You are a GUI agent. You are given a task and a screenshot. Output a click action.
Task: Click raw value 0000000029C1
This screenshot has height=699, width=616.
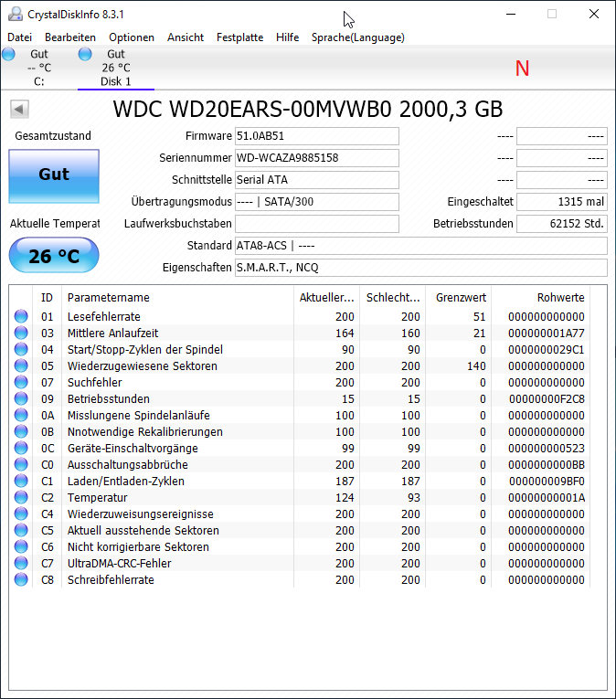point(547,349)
